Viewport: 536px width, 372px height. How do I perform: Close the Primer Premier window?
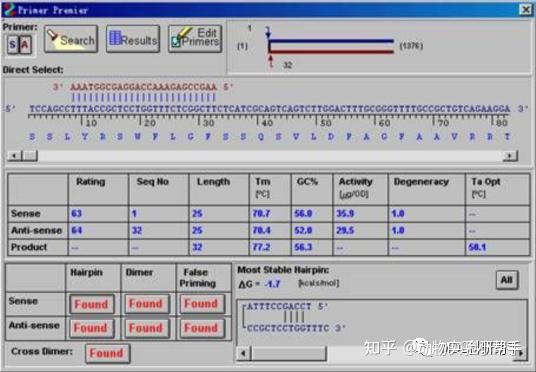click(x=526, y=10)
